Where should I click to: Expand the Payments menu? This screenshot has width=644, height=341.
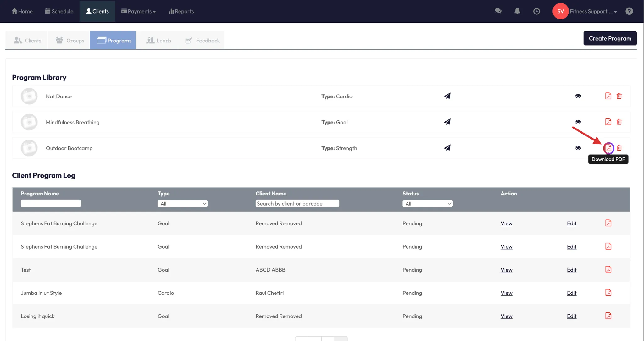coord(138,11)
